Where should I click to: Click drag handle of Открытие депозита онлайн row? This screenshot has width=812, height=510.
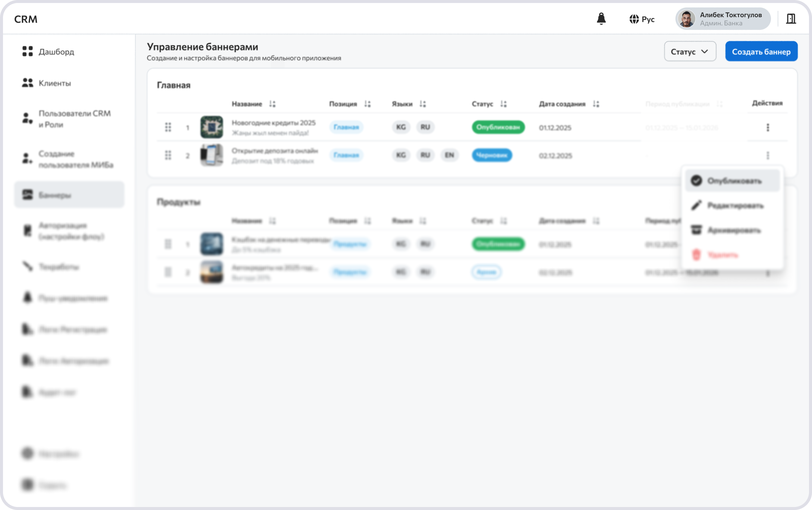pos(168,155)
